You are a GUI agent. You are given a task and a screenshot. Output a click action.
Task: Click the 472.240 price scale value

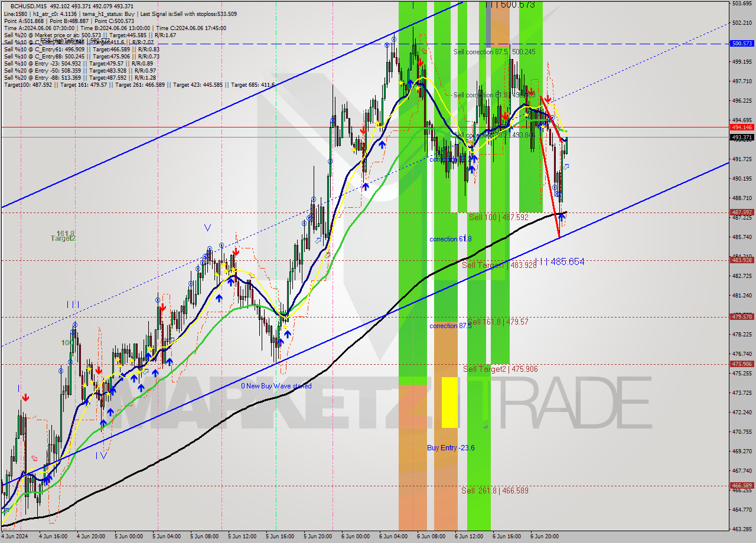tap(742, 412)
